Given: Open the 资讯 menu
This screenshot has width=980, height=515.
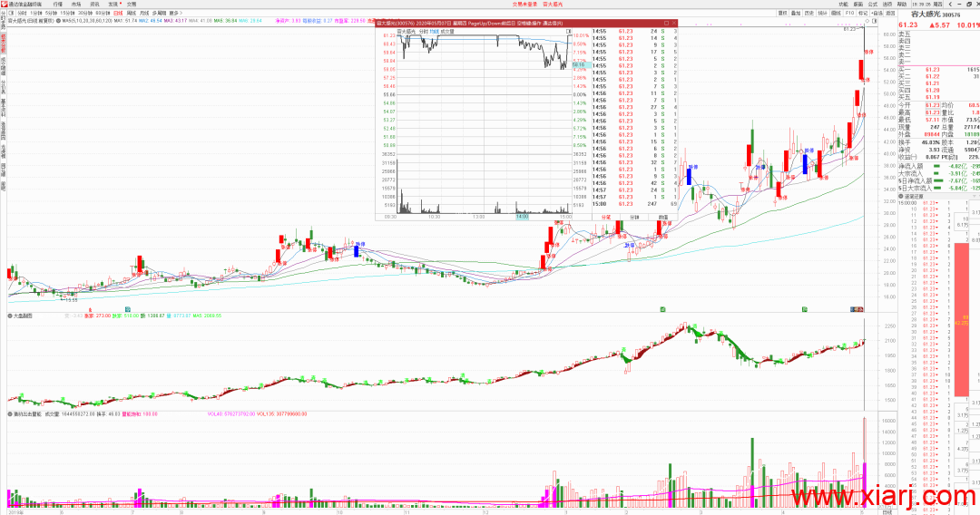Looking at the screenshot, I should (95, 5).
